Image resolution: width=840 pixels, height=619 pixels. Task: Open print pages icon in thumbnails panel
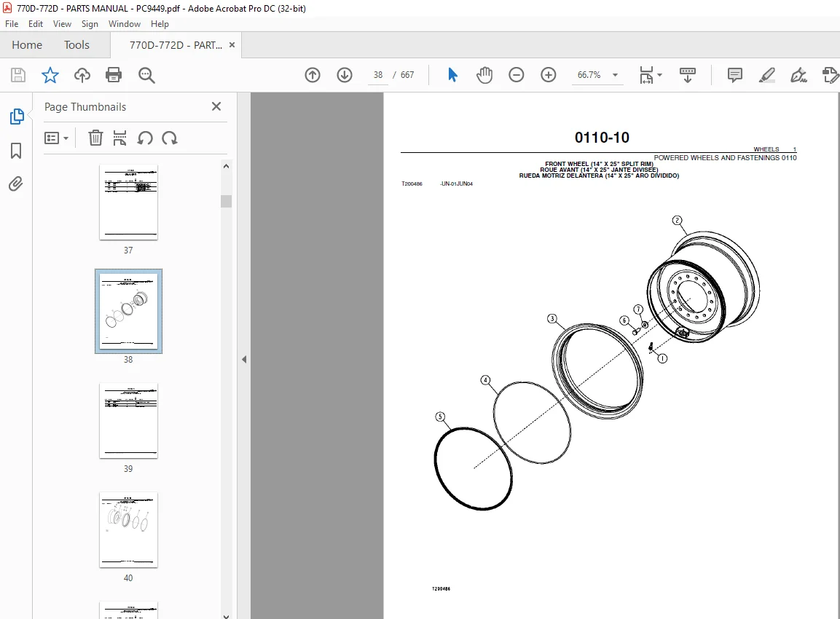tap(120, 138)
